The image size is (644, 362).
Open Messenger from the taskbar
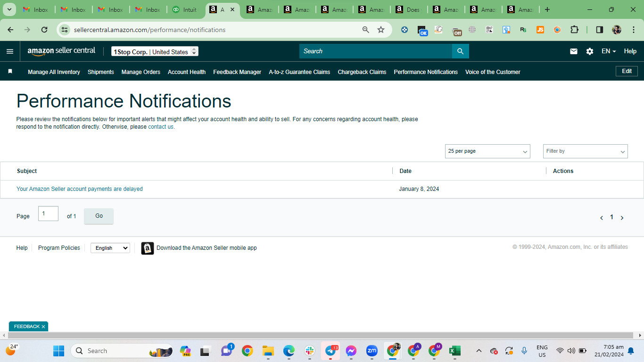351,351
